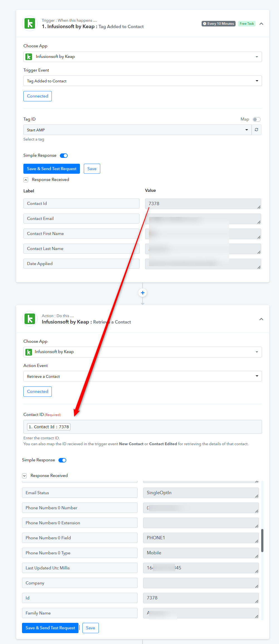Open the Tag ID Start AMP dropdown

[x=138, y=130]
